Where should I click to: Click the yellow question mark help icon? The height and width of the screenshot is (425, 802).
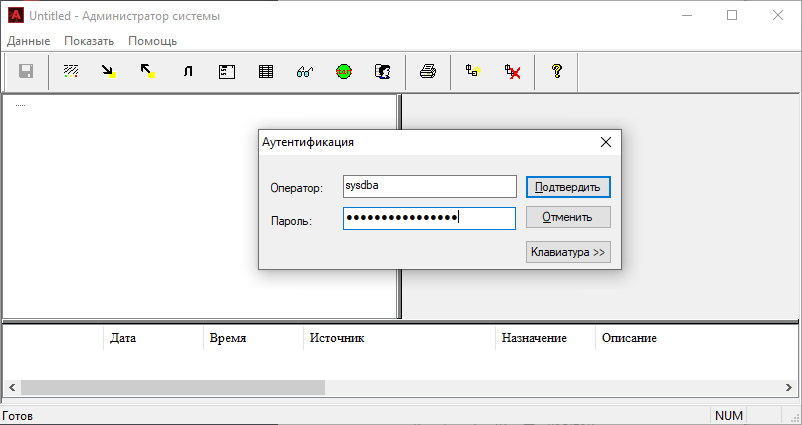pyautogui.click(x=557, y=72)
